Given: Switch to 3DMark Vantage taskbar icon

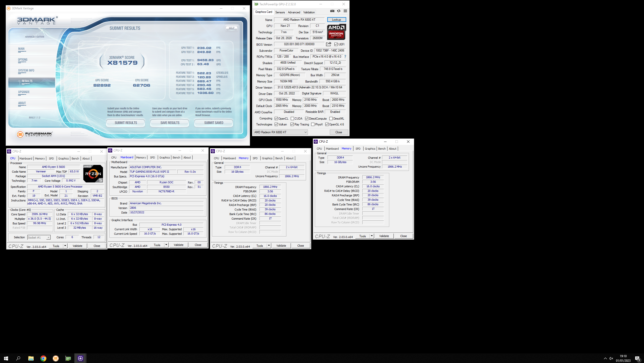Looking at the screenshot, I should tap(56, 358).
